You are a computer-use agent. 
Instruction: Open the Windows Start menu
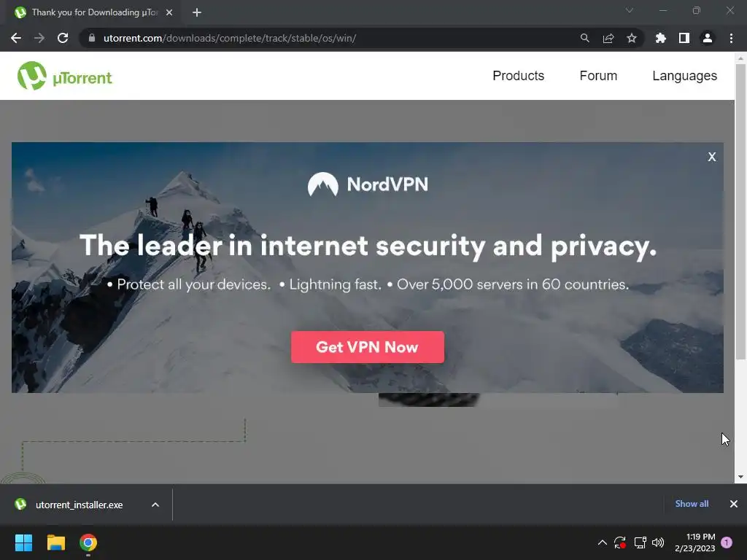click(x=23, y=542)
